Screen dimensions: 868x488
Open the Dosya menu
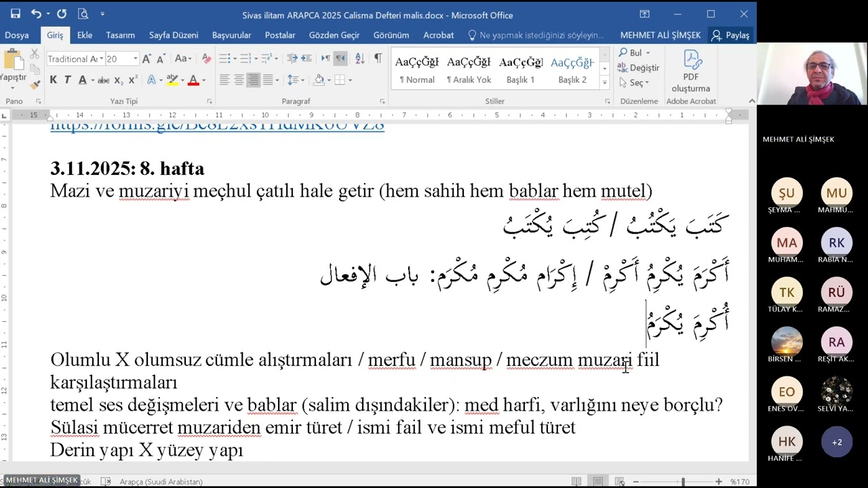tap(17, 35)
